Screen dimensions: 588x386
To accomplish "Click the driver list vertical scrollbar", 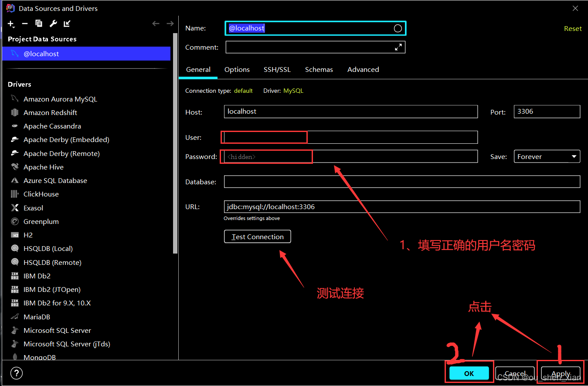I will point(175,143).
